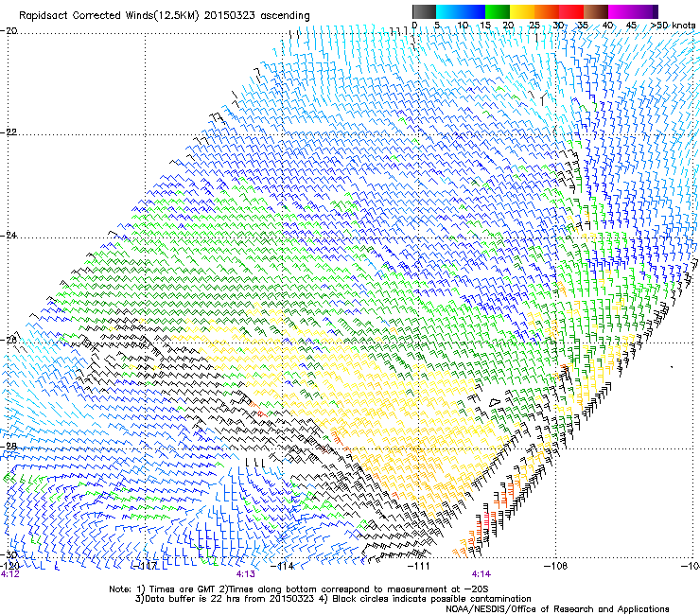Click the '15' label under the color bar
700x615 pixels.
tap(485, 26)
